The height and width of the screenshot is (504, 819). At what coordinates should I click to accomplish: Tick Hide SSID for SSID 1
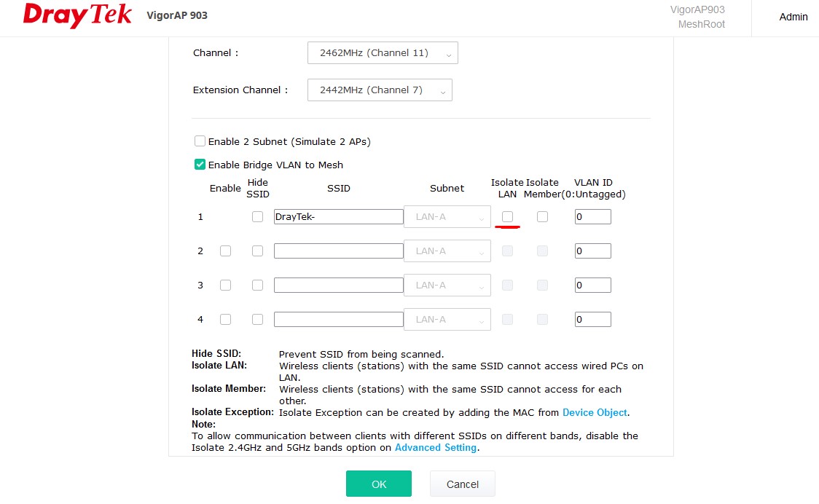coord(257,217)
